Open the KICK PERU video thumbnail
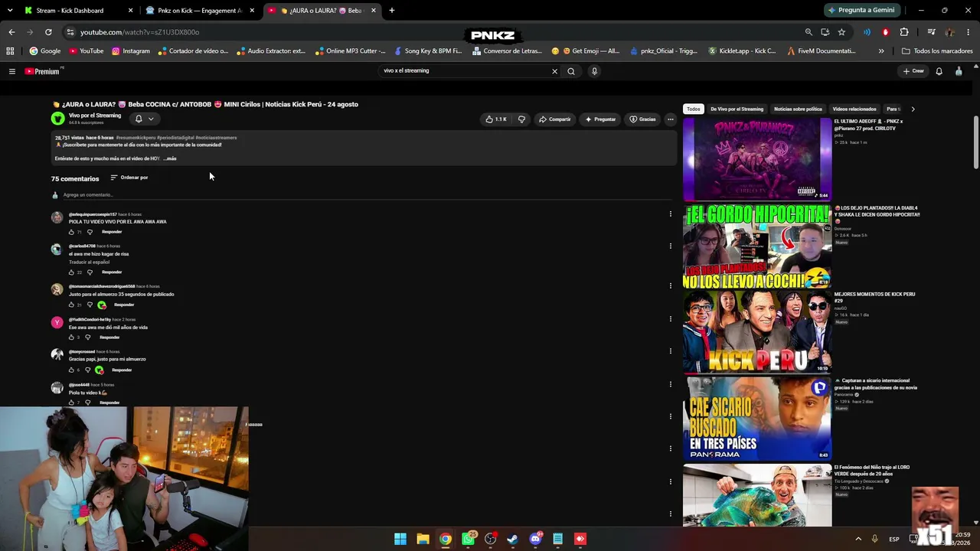 (757, 332)
